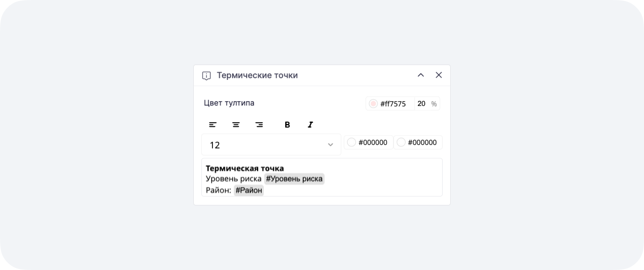Click the 20 percent opacity field

[x=422, y=103]
